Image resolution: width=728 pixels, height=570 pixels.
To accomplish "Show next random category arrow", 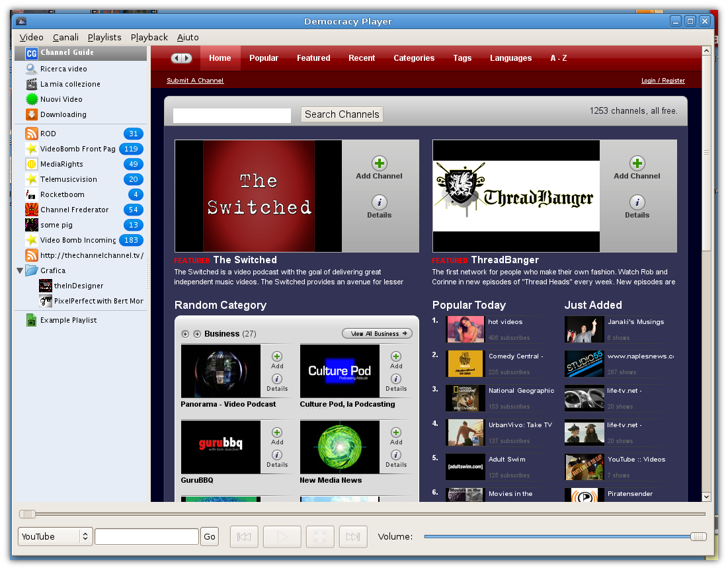I will coord(197,334).
